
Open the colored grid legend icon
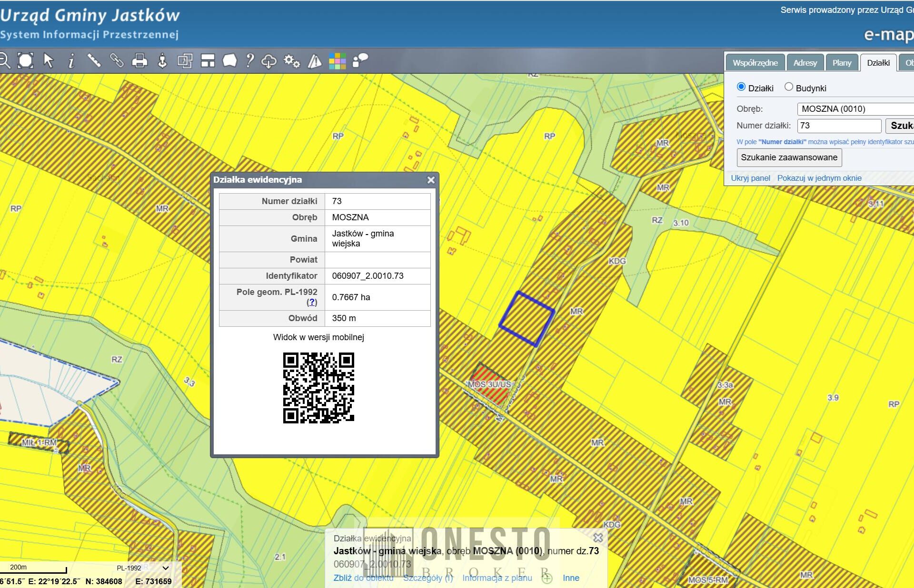(338, 61)
